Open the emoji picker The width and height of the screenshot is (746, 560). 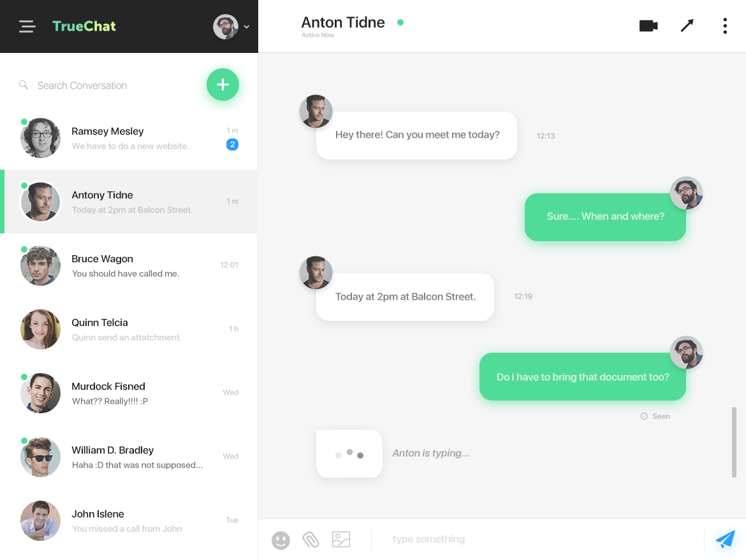pyautogui.click(x=281, y=540)
